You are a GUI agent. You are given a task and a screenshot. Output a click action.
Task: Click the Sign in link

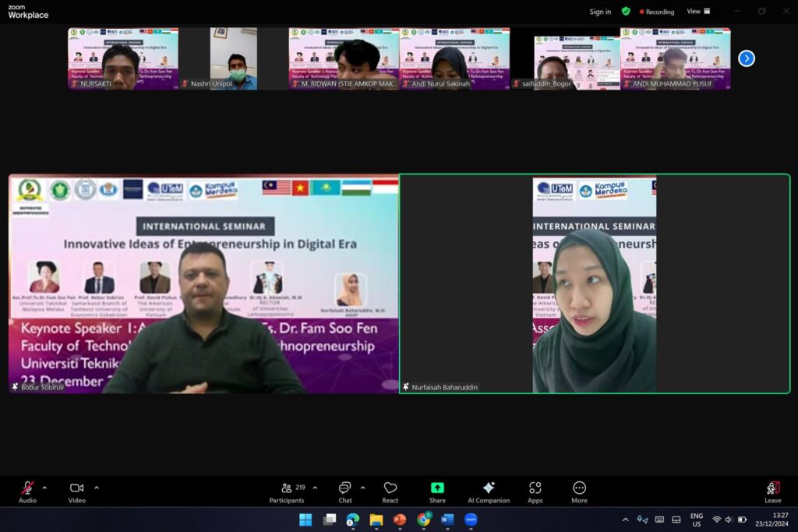[x=600, y=12]
